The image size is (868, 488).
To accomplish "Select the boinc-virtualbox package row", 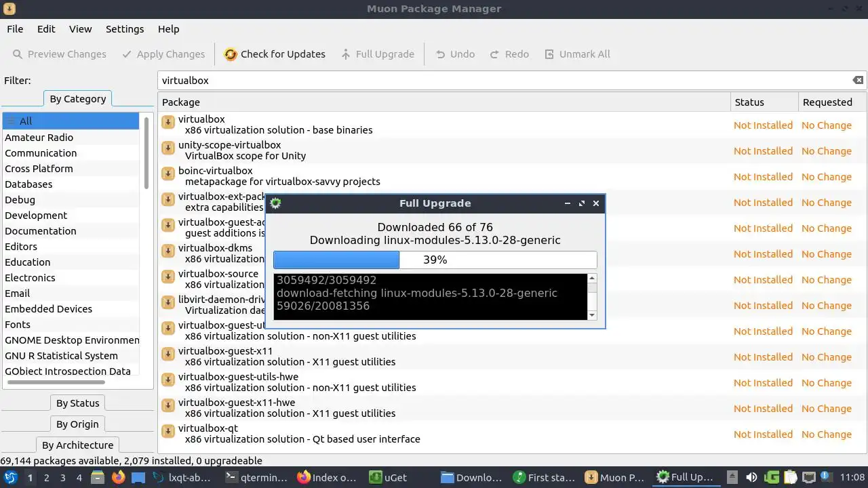I will [512, 176].
